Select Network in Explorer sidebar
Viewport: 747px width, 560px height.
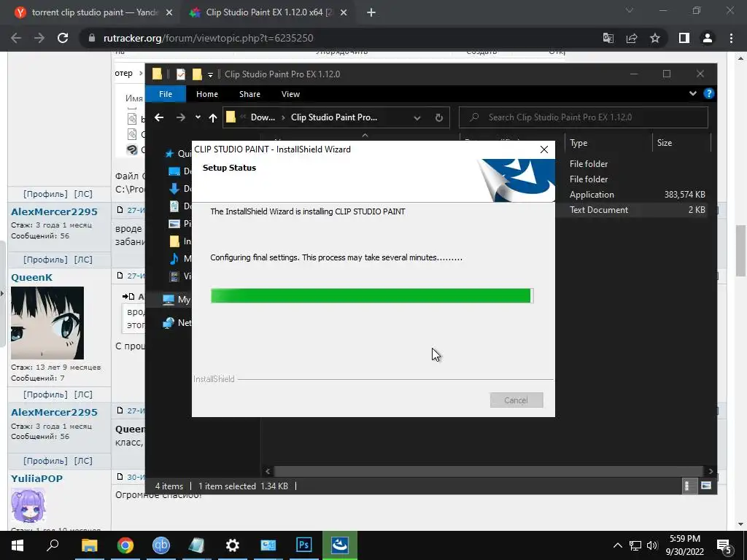pyautogui.click(x=177, y=323)
